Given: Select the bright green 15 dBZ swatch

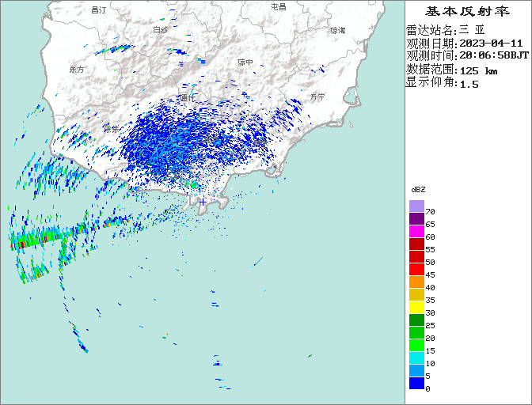Looking at the screenshot, I should pos(416,346).
